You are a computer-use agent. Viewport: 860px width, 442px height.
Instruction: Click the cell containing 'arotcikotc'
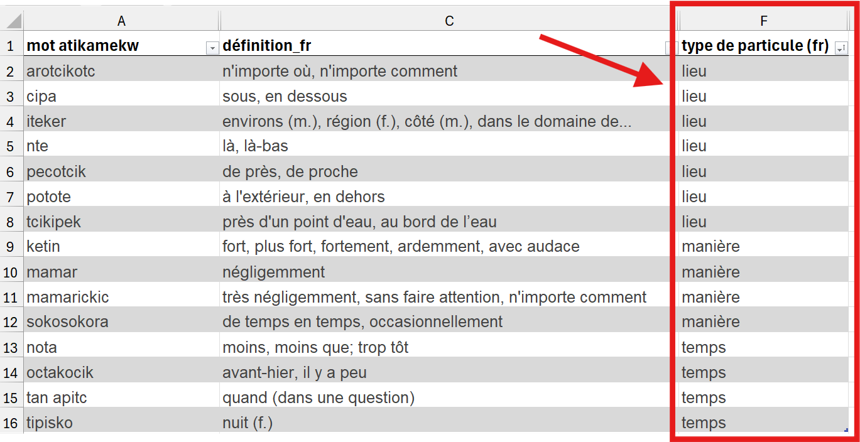click(121, 71)
